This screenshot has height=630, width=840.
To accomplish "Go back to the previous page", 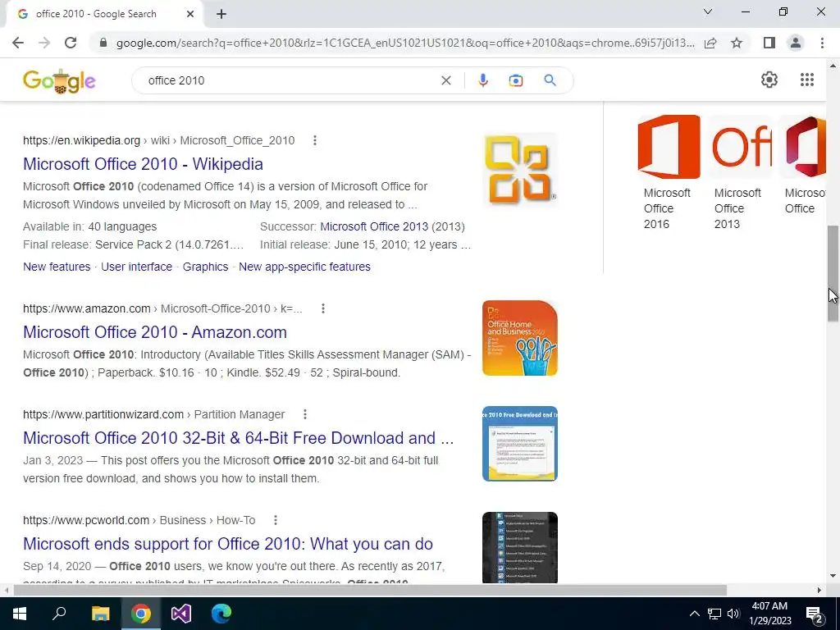I will [18, 43].
